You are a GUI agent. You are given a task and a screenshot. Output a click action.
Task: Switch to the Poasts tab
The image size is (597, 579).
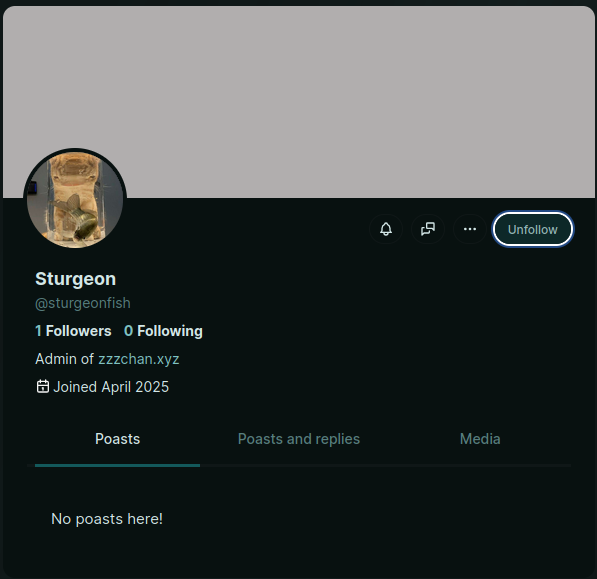pyautogui.click(x=117, y=439)
